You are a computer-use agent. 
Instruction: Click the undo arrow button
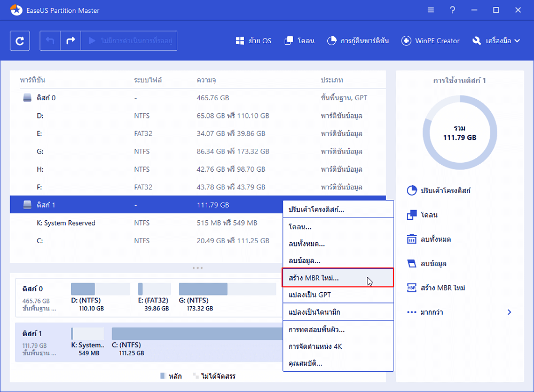[50, 41]
